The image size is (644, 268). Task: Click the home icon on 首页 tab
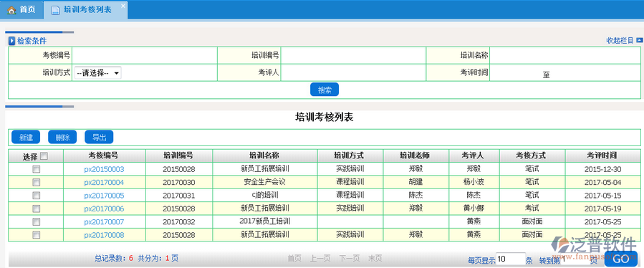(11, 10)
